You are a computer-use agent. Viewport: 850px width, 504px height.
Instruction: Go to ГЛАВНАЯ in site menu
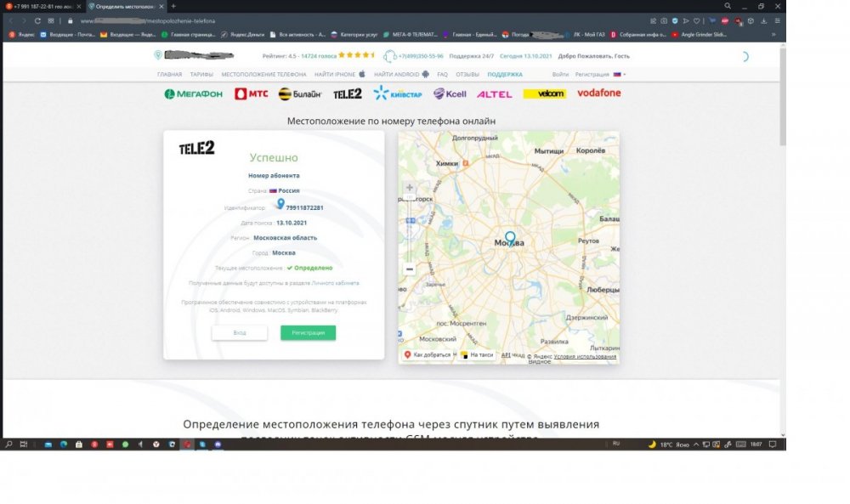click(x=169, y=74)
